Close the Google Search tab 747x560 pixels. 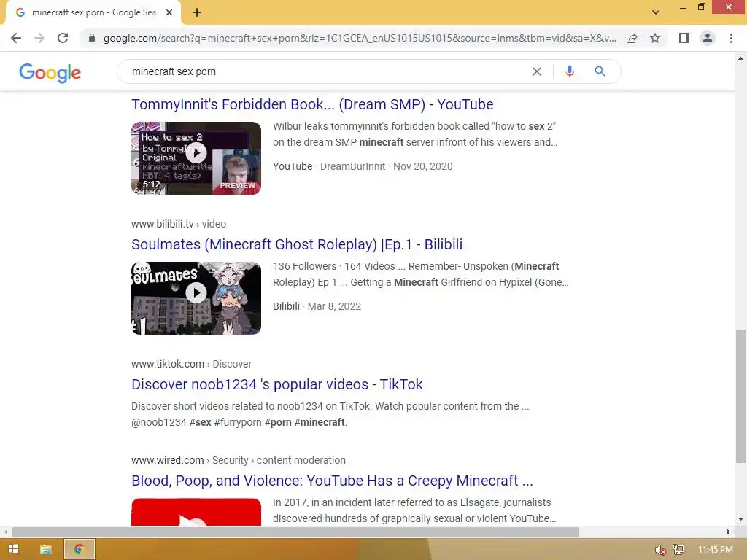click(169, 13)
